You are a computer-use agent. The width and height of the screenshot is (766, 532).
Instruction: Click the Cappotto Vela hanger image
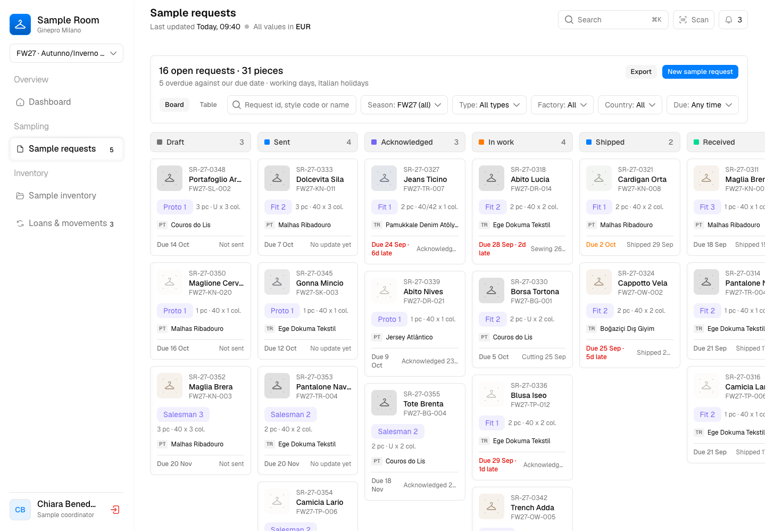(x=599, y=282)
